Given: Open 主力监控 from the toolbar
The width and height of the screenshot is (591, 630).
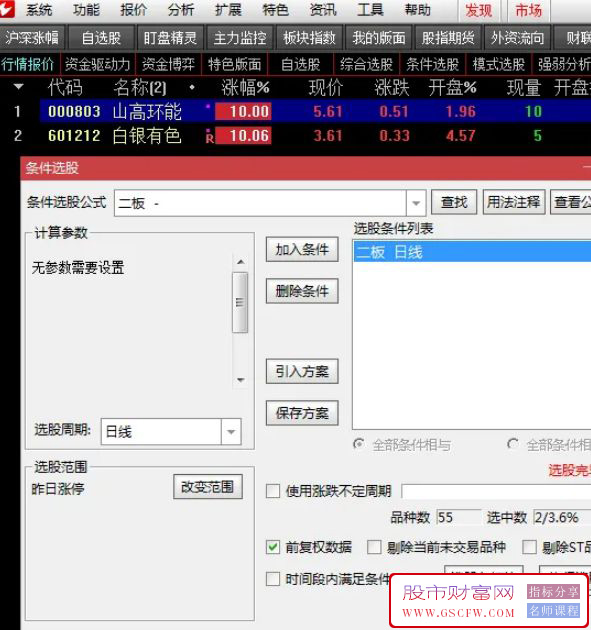Looking at the screenshot, I should point(240,38).
